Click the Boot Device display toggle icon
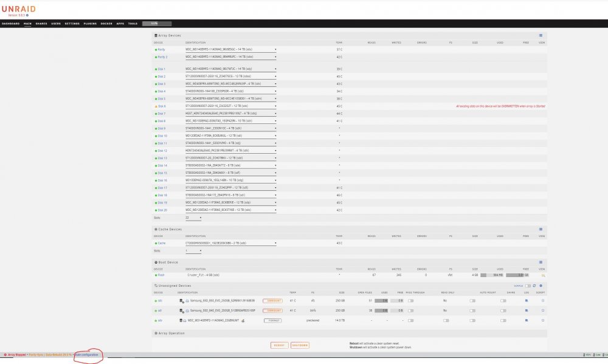 541,262
